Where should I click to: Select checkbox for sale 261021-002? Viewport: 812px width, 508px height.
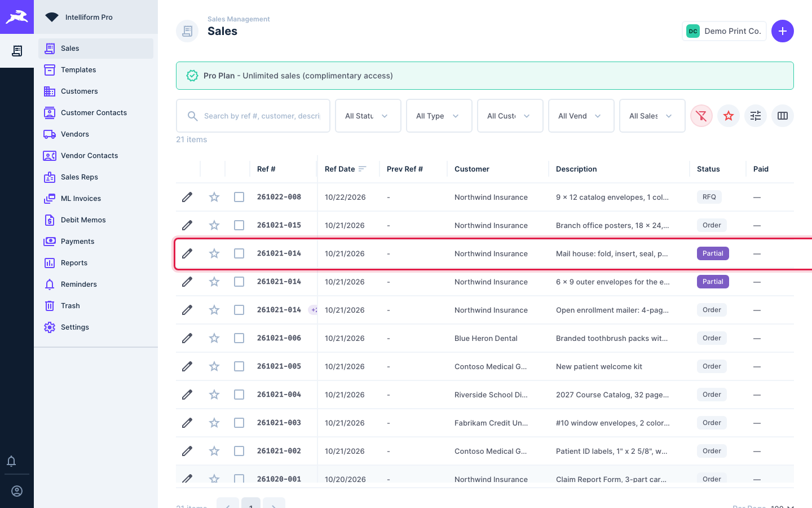click(x=239, y=451)
